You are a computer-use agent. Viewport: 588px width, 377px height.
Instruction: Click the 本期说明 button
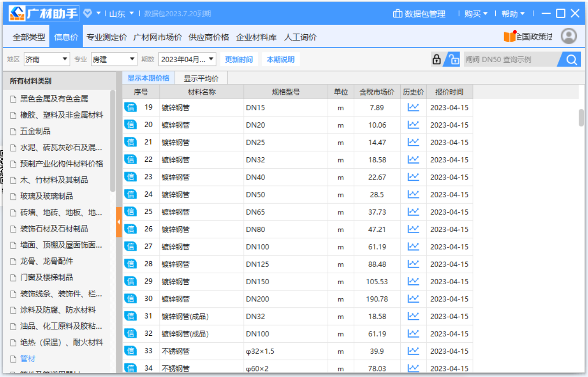(x=281, y=59)
